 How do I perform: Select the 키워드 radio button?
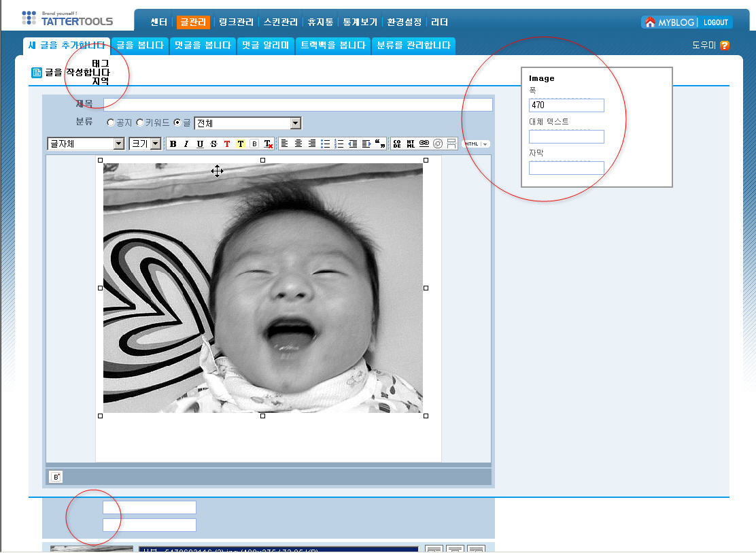point(140,123)
